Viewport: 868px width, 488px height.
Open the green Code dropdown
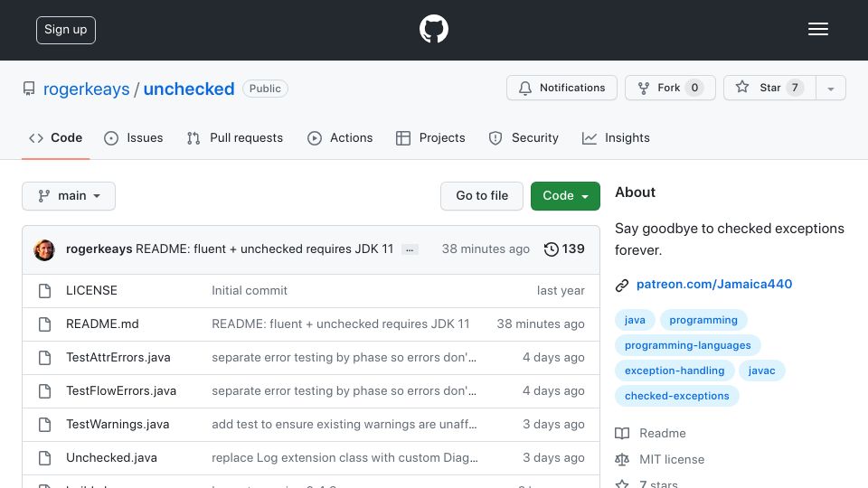point(565,196)
